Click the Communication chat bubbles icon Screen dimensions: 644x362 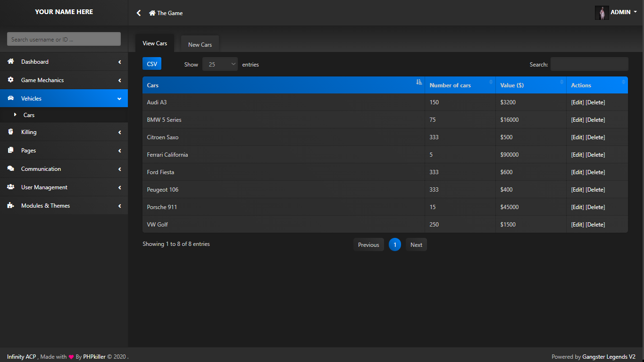pos(10,169)
